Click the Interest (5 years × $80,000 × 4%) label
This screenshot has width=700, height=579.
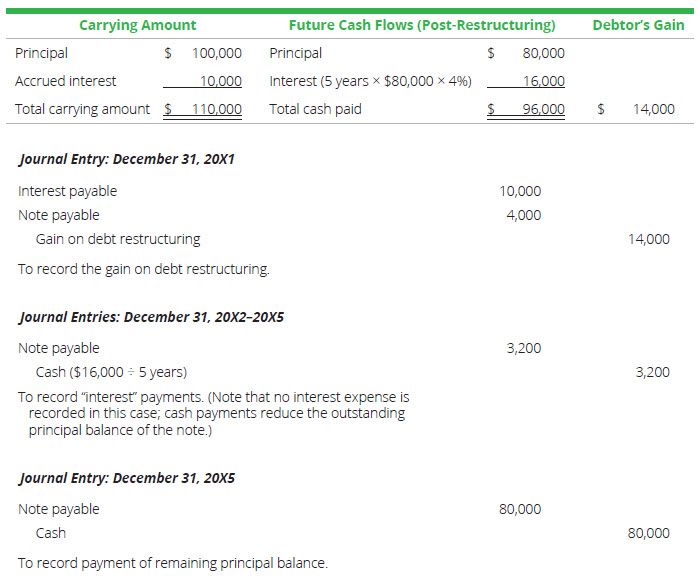[x=370, y=81]
